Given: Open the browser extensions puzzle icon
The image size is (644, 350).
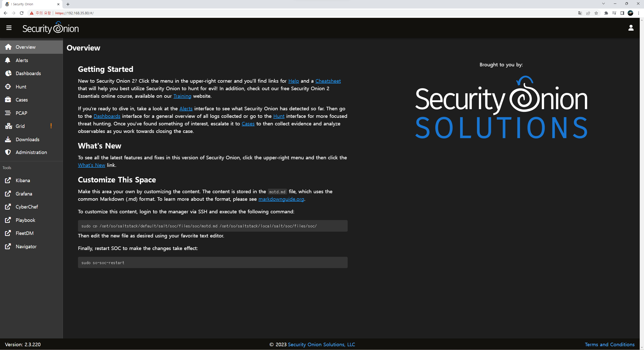Looking at the screenshot, I should tap(606, 13).
